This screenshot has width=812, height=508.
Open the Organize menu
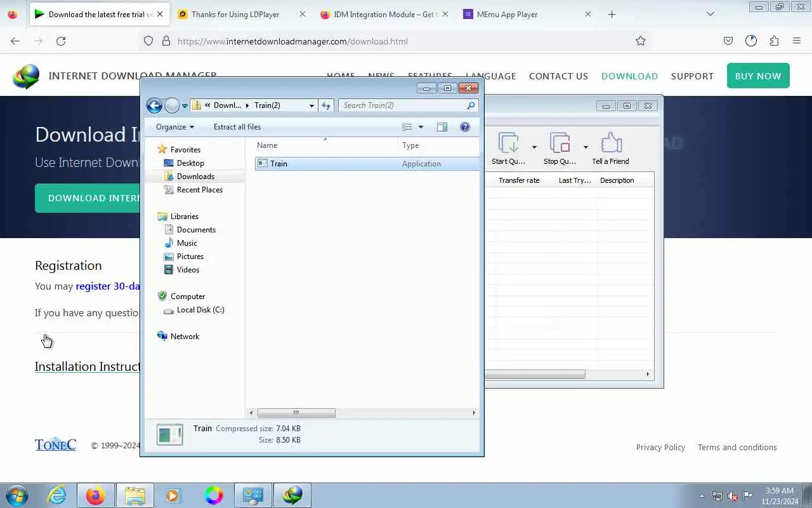(x=174, y=127)
